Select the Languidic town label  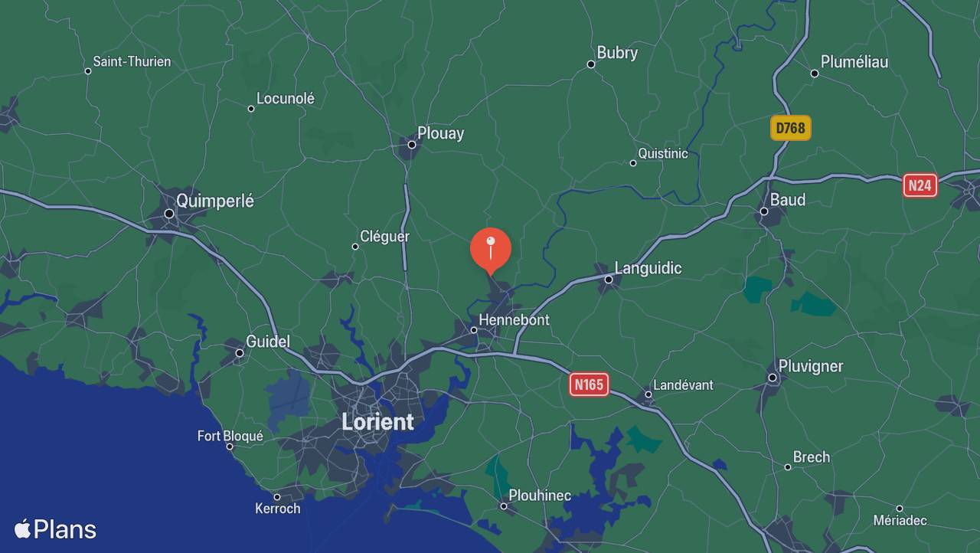(648, 268)
